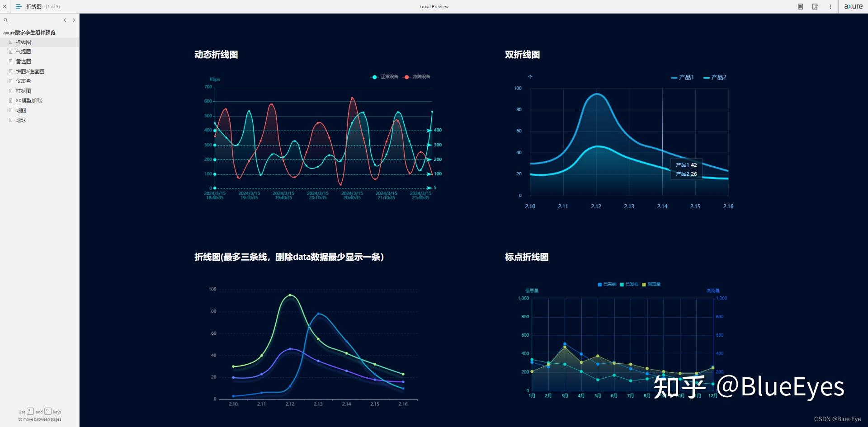Close the sitemap panel with the X
Screen dimensions: 868x427
click(x=5, y=6)
